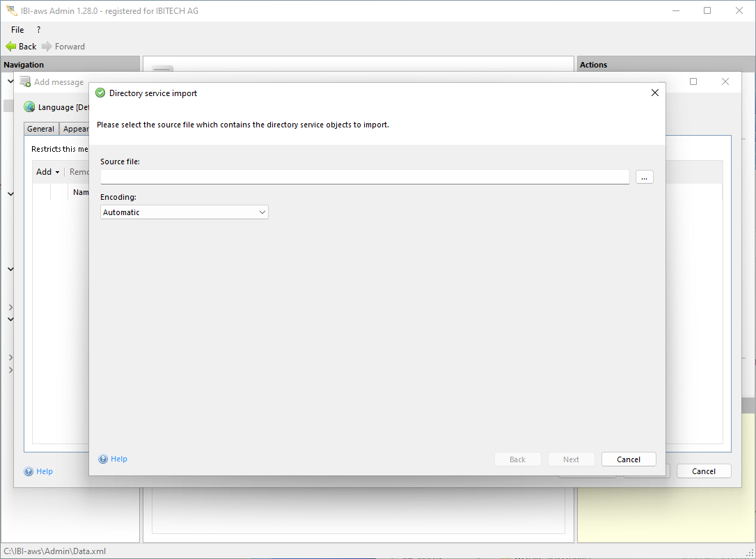Open the File menu
The height and width of the screenshot is (559, 756).
point(17,30)
